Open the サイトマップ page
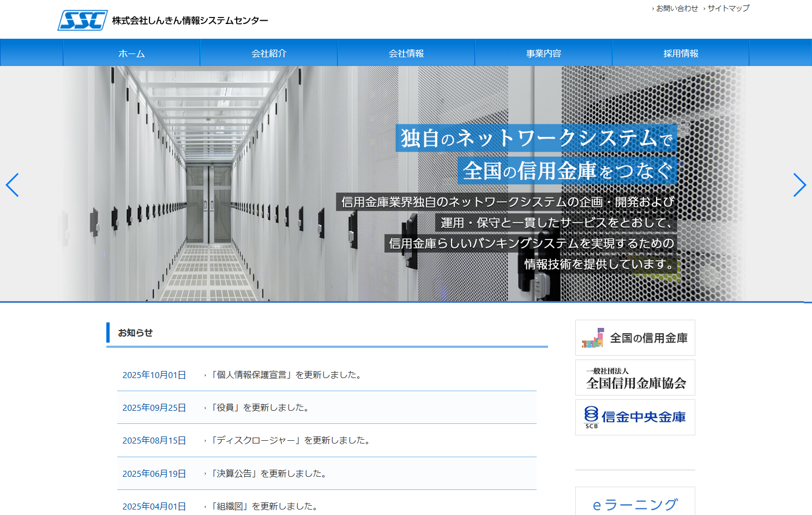This screenshot has width=812, height=515. (728, 8)
